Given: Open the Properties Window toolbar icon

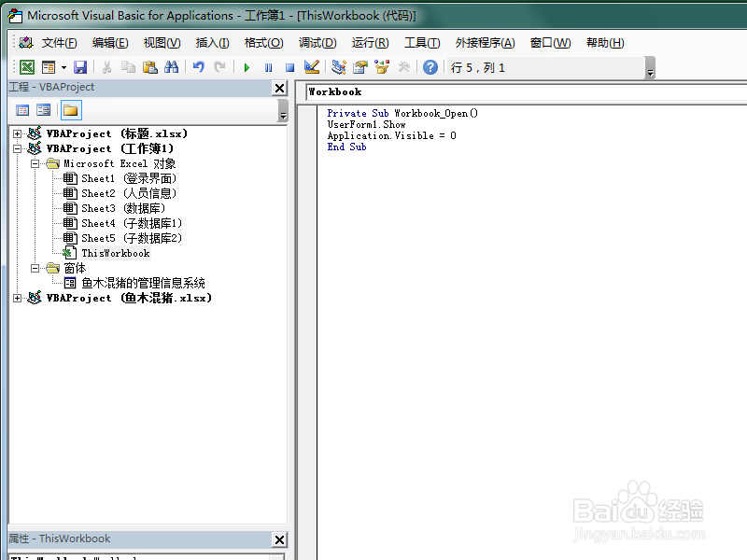Looking at the screenshot, I should click(360, 67).
